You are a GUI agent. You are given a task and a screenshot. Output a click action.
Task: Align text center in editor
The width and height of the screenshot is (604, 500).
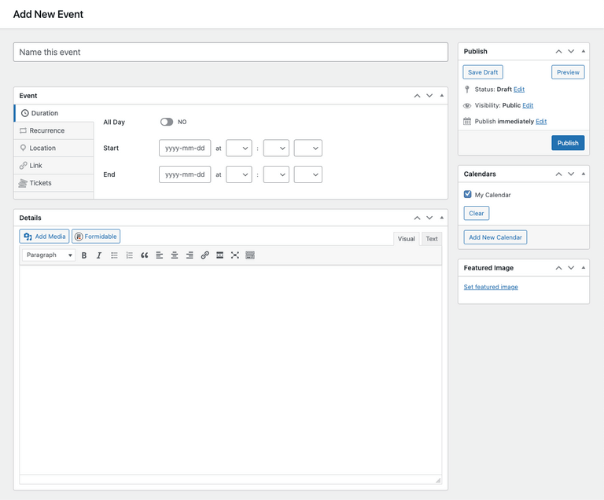click(174, 255)
